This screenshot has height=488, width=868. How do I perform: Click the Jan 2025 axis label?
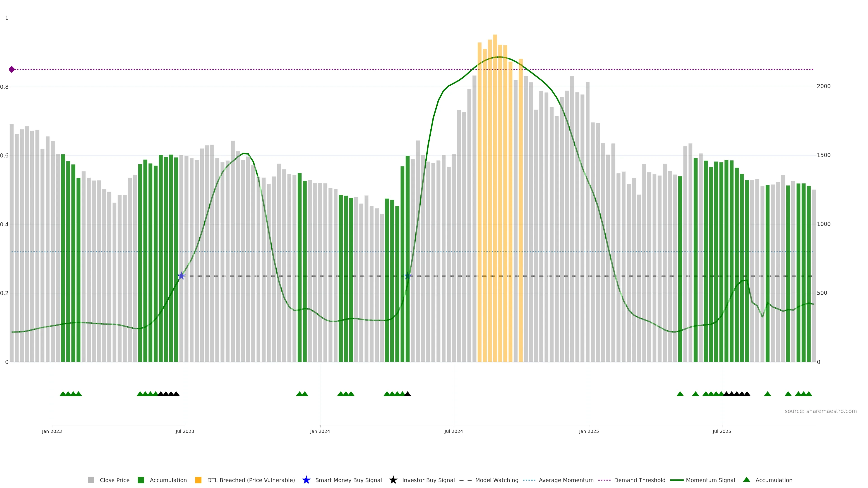(589, 431)
